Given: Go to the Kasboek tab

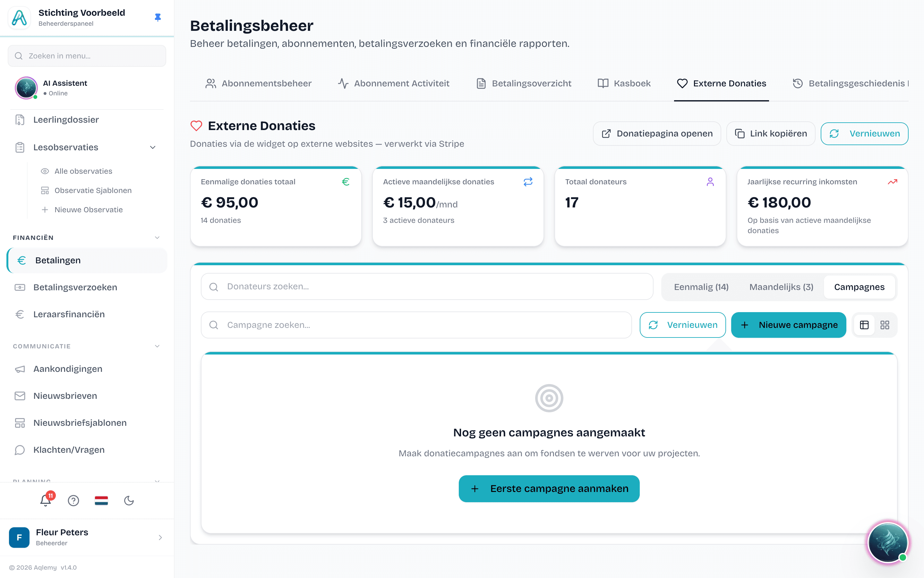Looking at the screenshot, I should (624, 83).
